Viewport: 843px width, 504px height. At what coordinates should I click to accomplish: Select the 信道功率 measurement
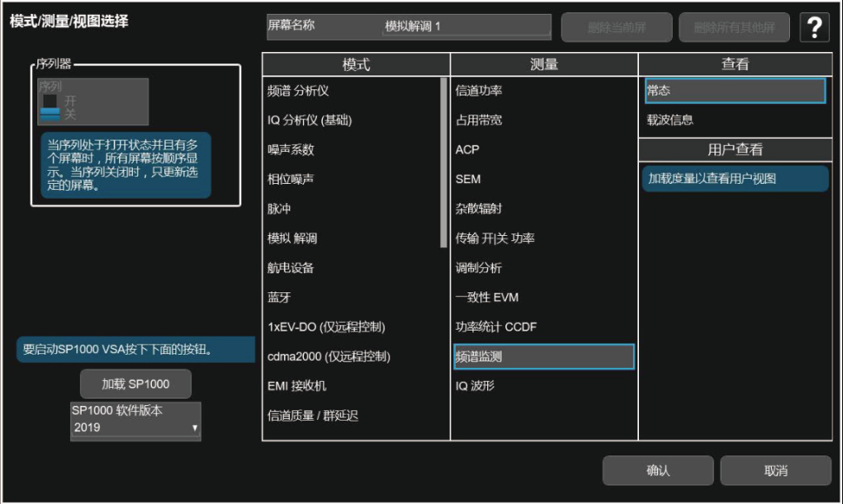click(479, 90)
